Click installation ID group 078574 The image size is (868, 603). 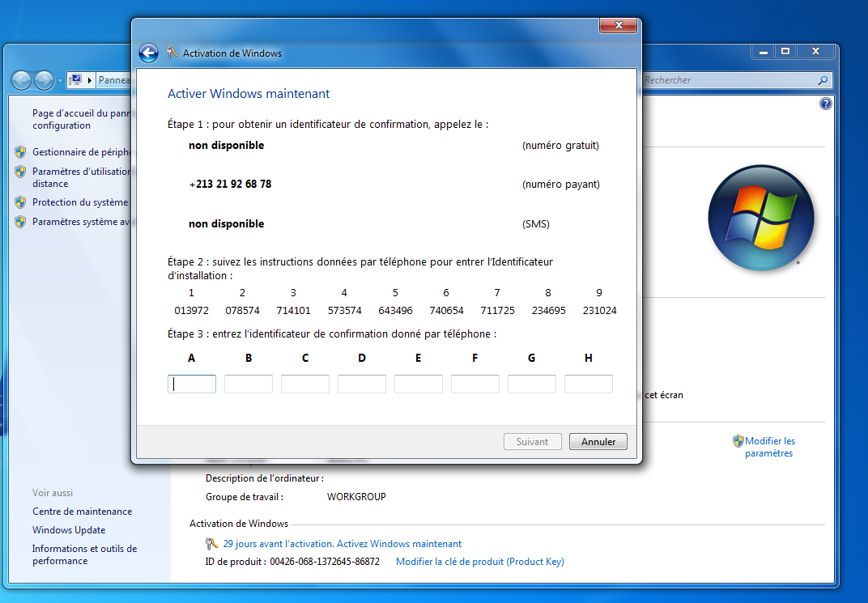tap(242, 310)
